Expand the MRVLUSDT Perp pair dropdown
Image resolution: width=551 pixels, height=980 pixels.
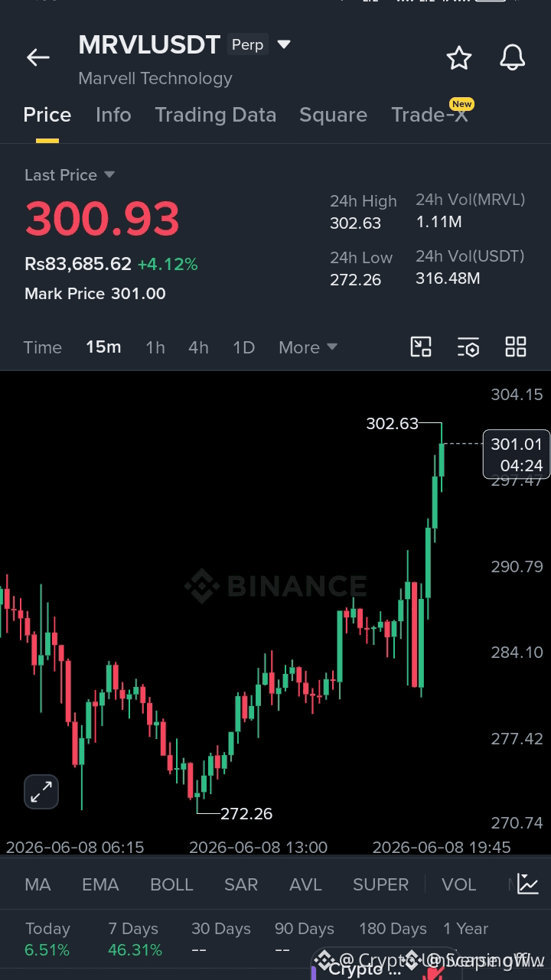(283, 44)
